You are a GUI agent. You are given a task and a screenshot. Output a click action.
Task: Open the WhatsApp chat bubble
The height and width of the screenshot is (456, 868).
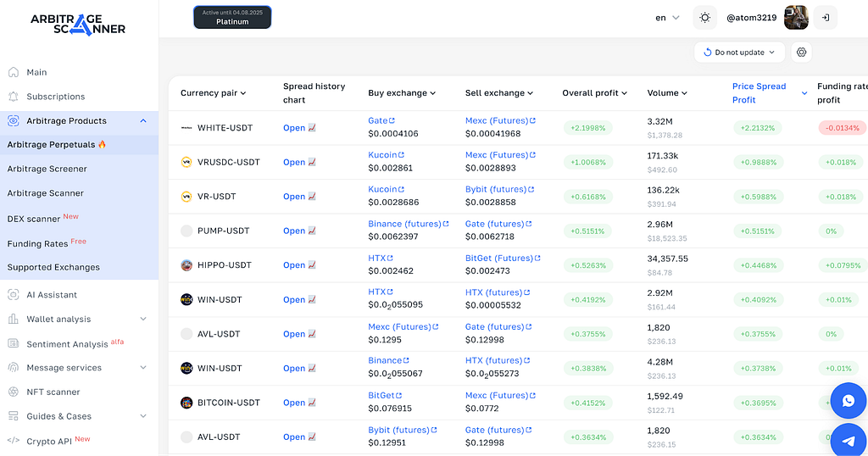click(848, 401)
